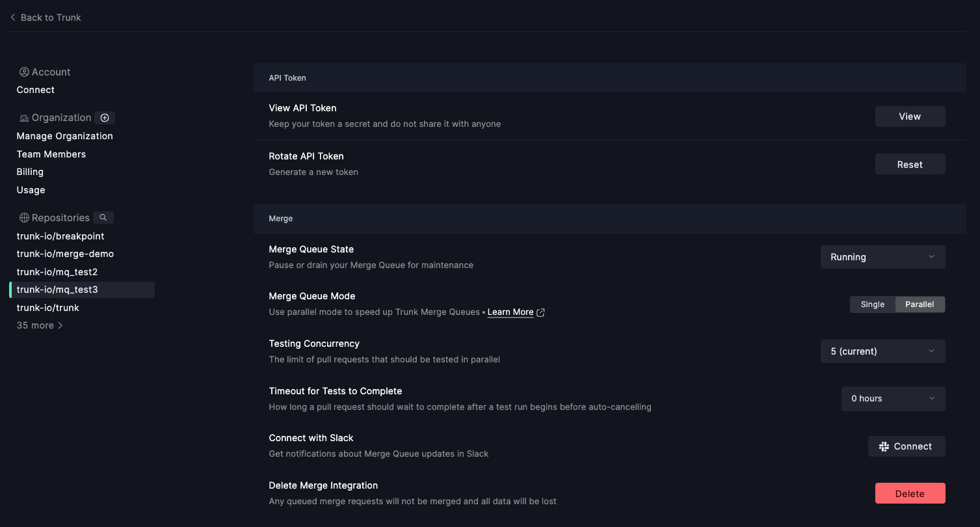Open the test timeout hours dropdown

click(x=893, y=399)
